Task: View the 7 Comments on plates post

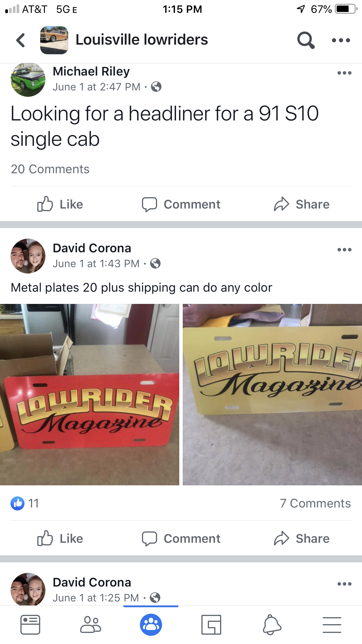Action: click(x=315, y=503)
